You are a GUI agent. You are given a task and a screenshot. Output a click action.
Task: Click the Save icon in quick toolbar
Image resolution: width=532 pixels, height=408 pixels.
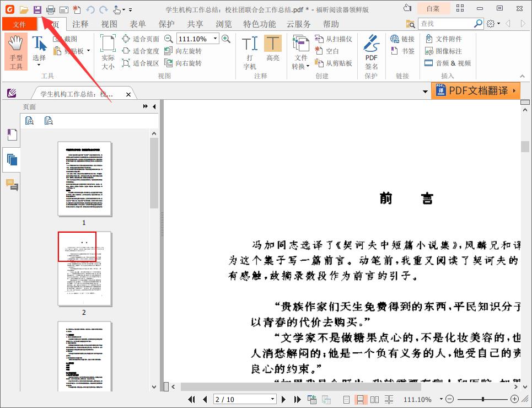pyautogui.click(x=36, y=8)
